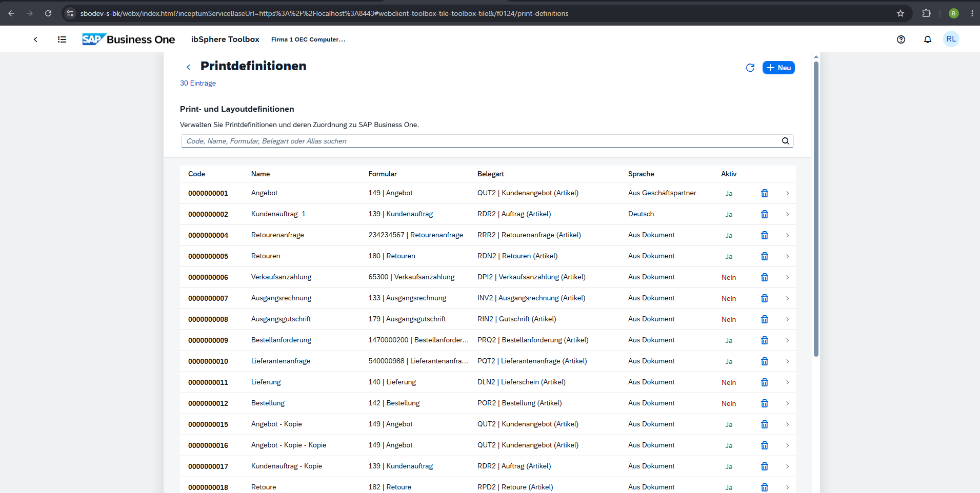Open the help icon in header
Viewport: 980px width, 493px height.
point(901,39)
